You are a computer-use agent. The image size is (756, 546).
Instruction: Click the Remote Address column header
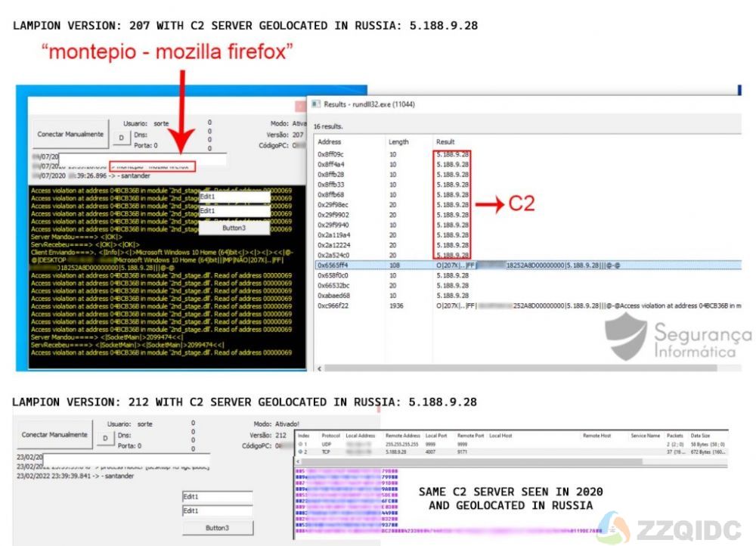[x=403, y=436]
